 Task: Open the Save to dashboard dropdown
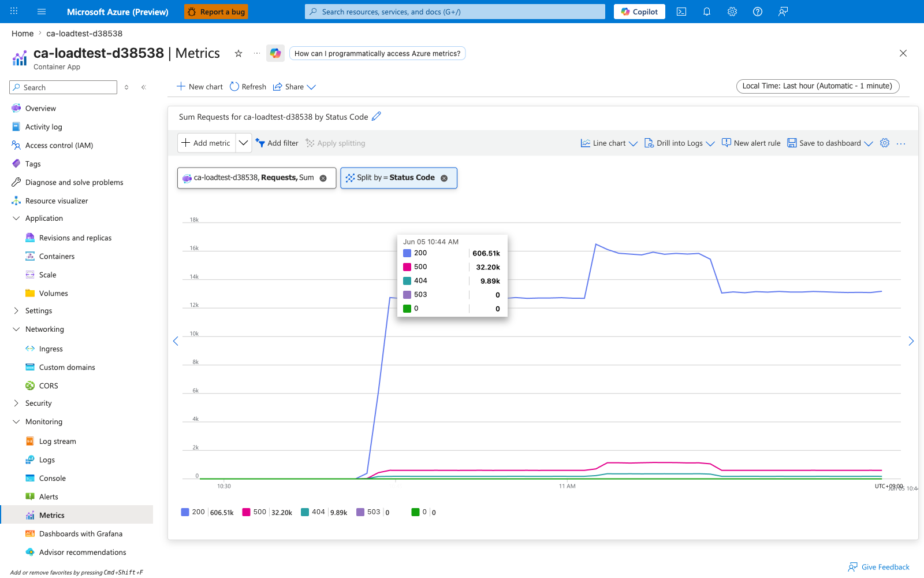tap(830, 143)
